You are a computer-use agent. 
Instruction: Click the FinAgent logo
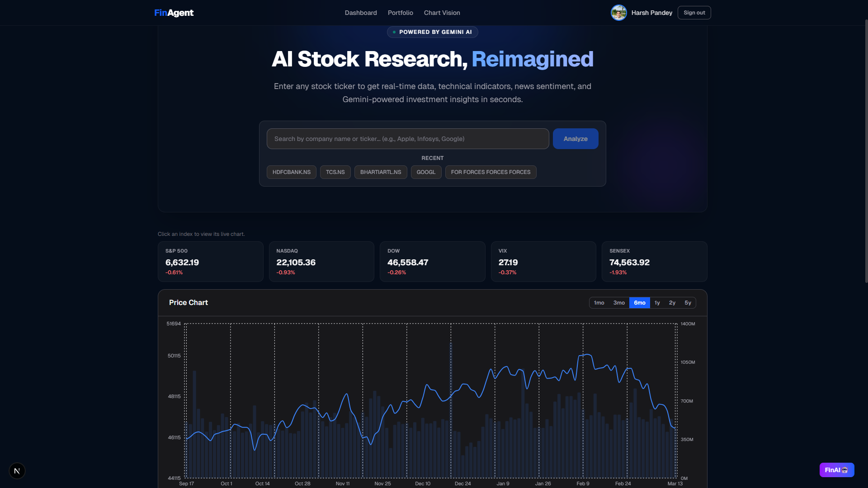[174, 13]
